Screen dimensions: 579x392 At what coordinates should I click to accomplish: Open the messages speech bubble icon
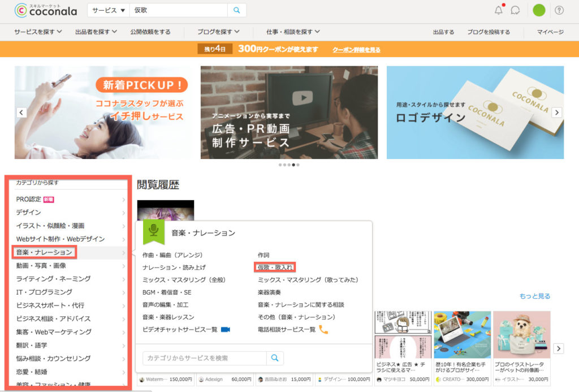(x=515, y=10)
